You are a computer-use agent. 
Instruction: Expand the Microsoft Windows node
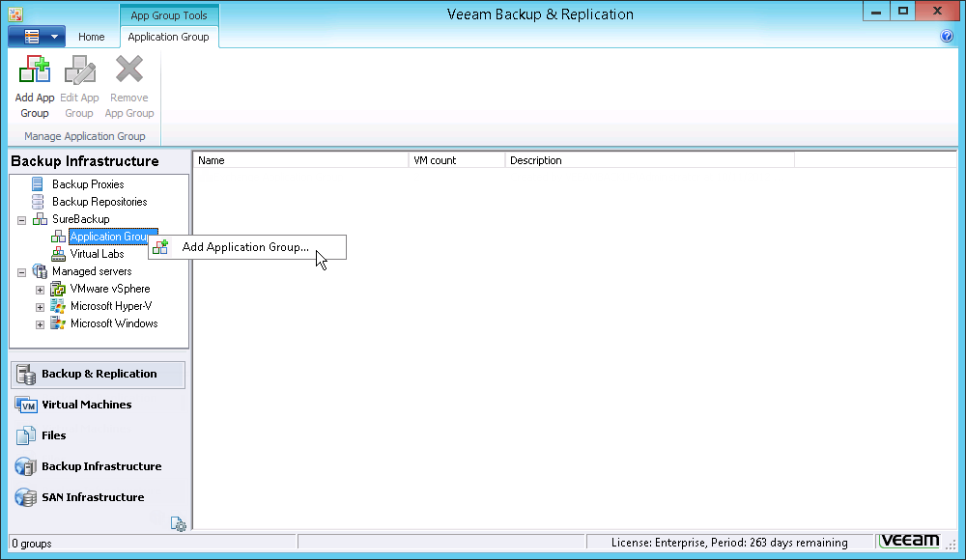tap(40, 324)
